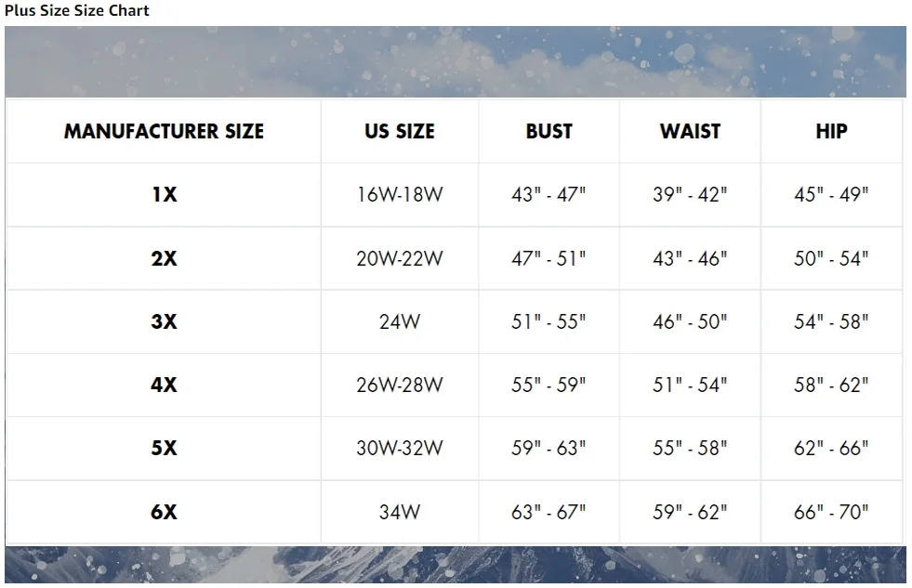Select the US SIZE column header

coord(400,132)
